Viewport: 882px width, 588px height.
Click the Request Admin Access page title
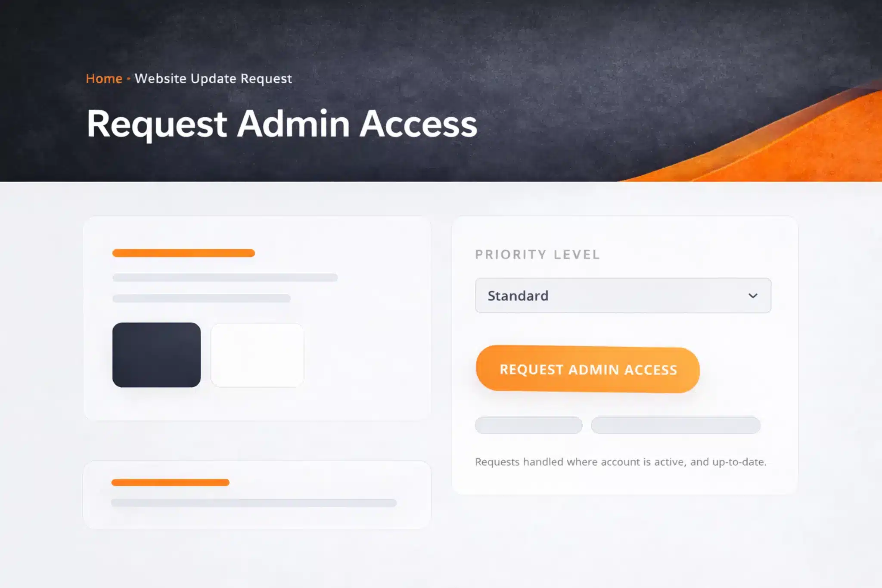(282, 124)
